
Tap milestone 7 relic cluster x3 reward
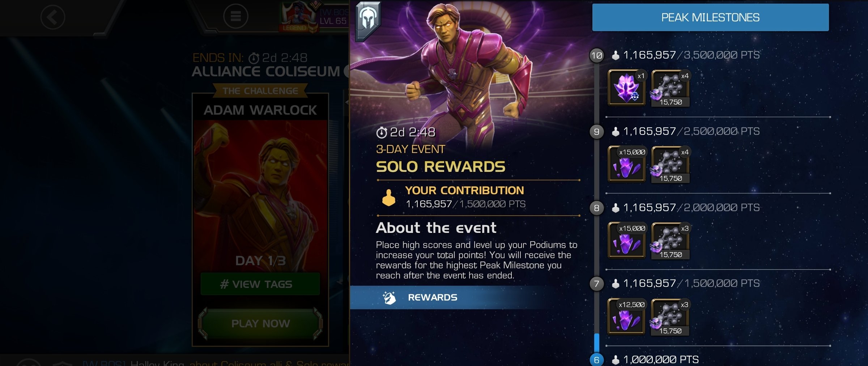(670, 317)
